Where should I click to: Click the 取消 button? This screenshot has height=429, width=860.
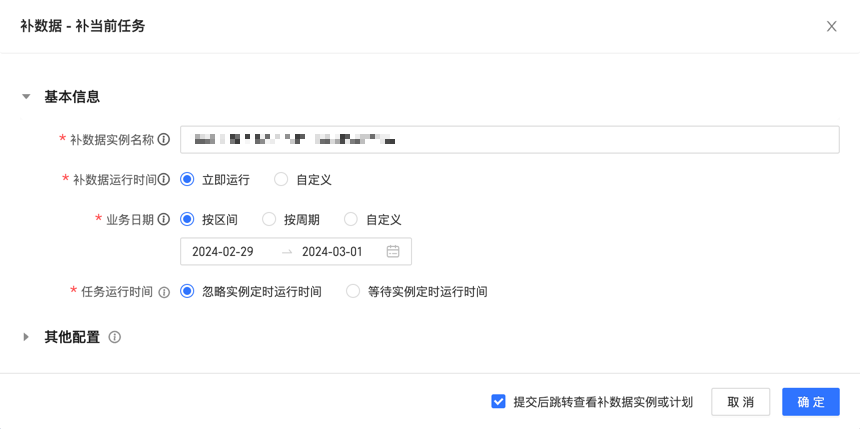pos(740,402)
